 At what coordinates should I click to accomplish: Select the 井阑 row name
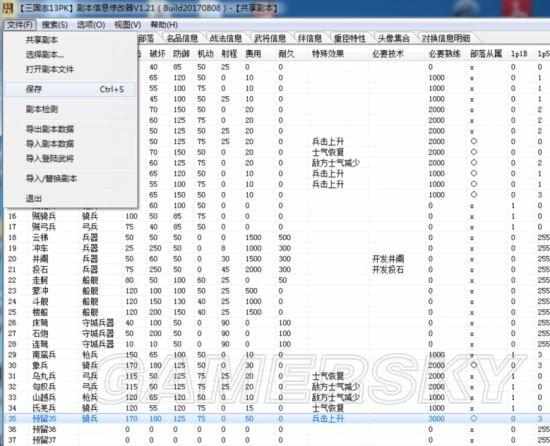[40, 259]
